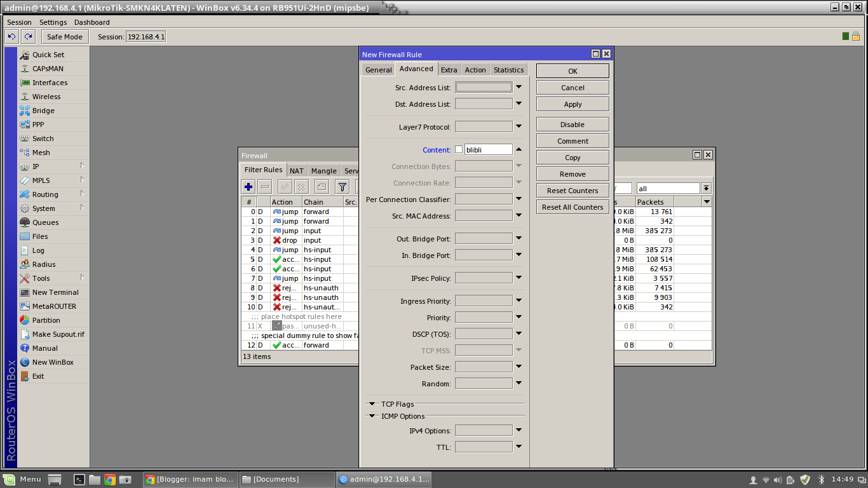
Task: Open the NAT tab in Firewall
Action: click(x=296, y=171)
